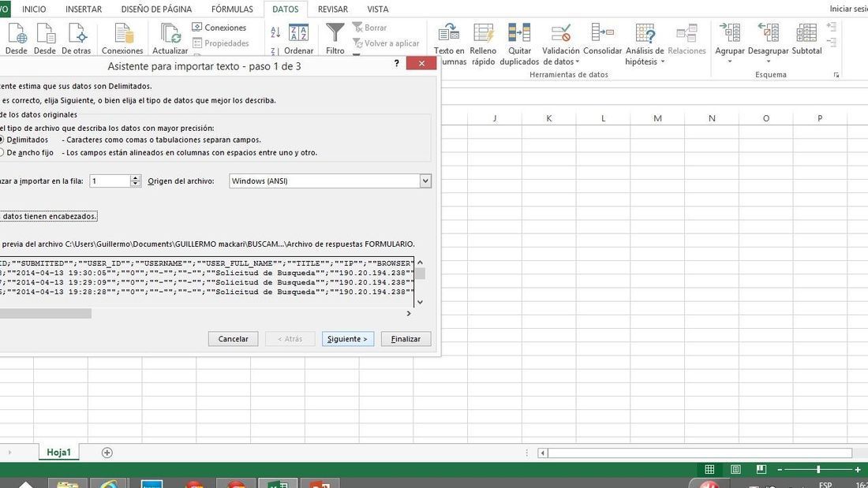Click inside the import row number field
The height and width of the screenshot is (488, 868).
coord(110,181)
